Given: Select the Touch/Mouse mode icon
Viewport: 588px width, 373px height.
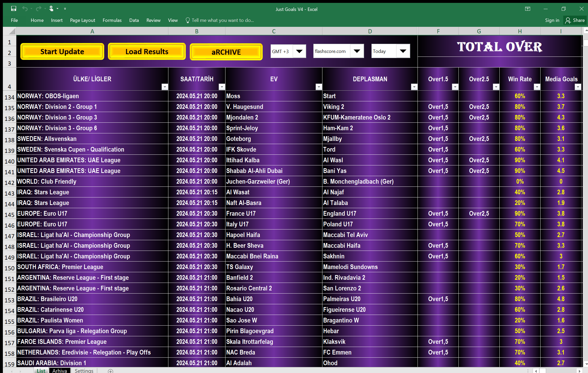Looking at the screenshot, I should (52, 9).
